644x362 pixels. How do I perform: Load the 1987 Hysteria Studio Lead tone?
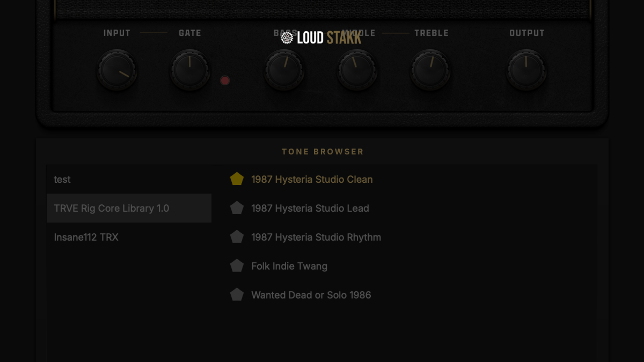(x=310, y=209)
